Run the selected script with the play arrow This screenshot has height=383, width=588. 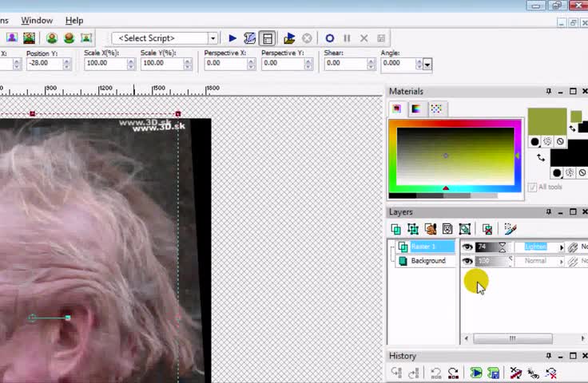pos(232,38)
